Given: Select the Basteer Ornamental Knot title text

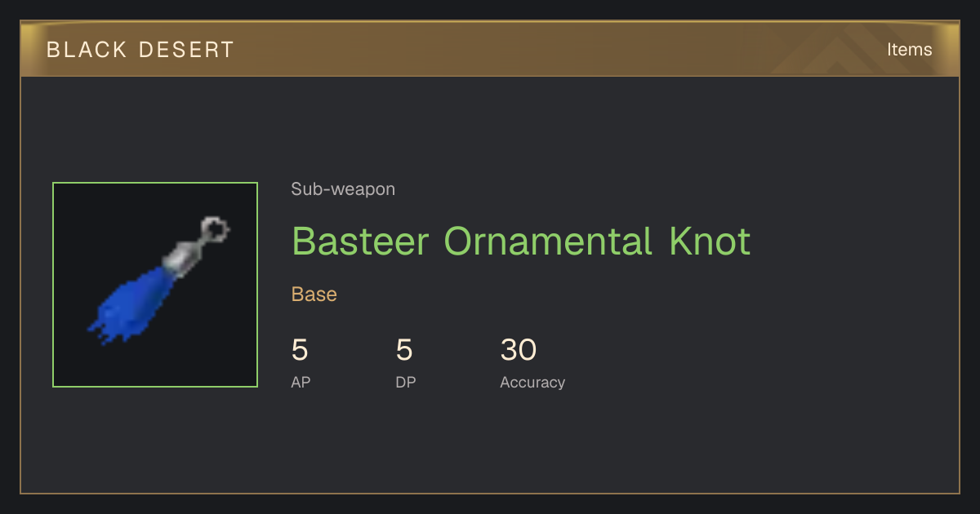Looking at the screenshot, I should [521, 241].
